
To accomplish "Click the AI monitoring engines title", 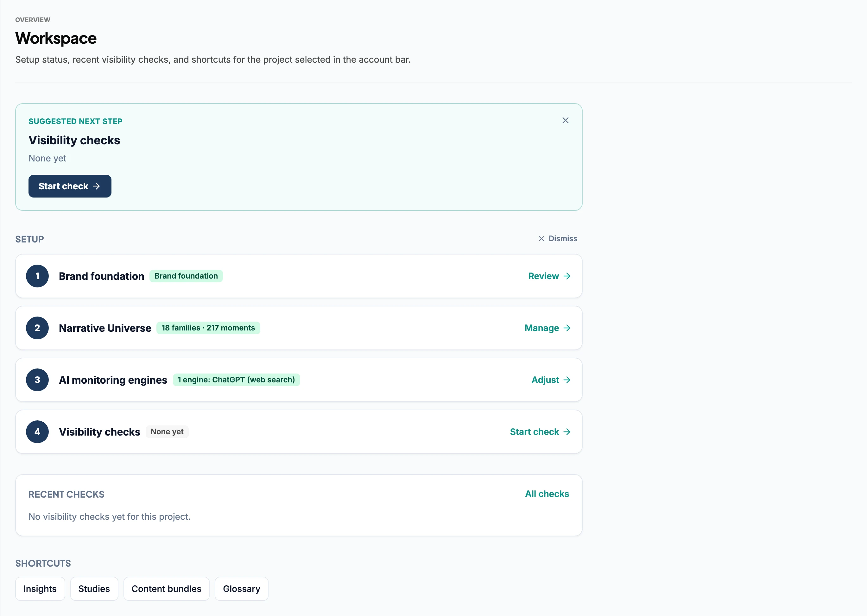I will (x=113, y=380).
